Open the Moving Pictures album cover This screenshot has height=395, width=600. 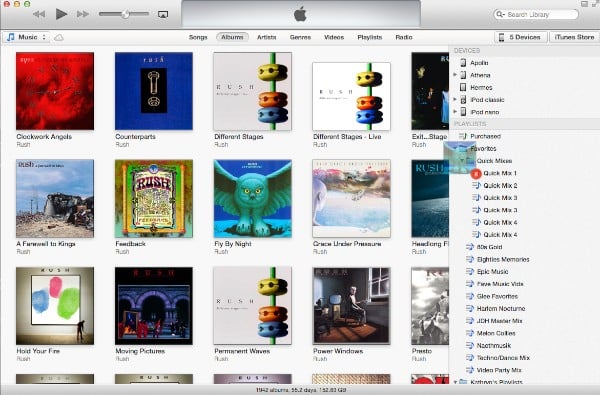[154, 306]
